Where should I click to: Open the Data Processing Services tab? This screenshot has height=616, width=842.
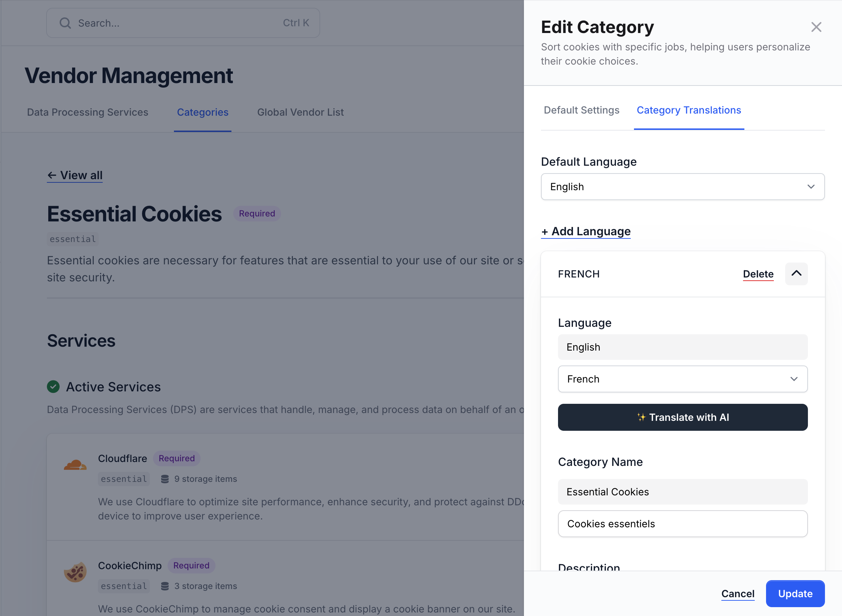click(x=88, y=112)
